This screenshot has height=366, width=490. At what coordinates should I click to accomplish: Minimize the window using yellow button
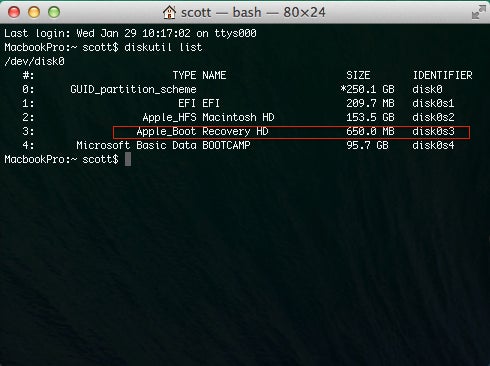[34, 12]
